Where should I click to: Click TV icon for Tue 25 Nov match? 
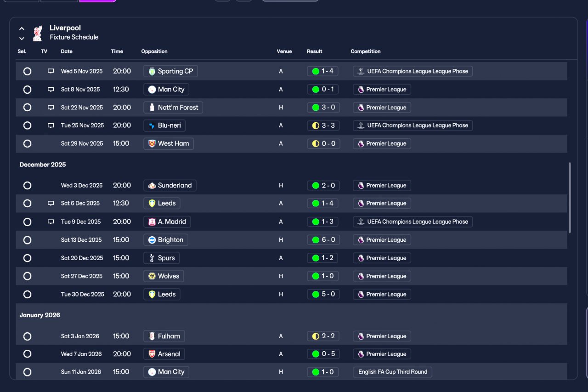click(x=51, y=125)
